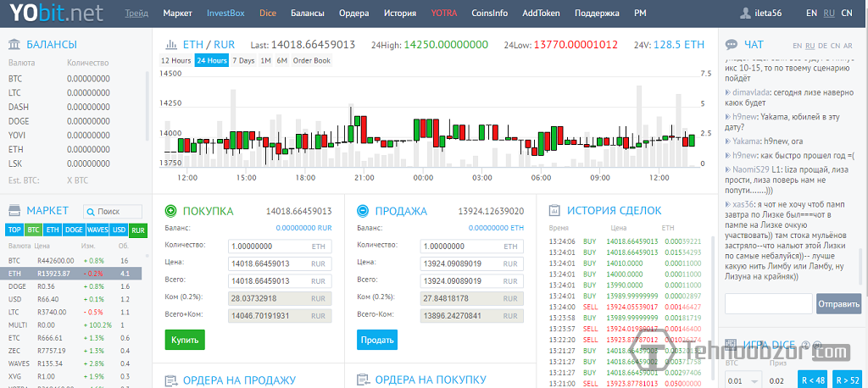Click the magnifier icon in market search

click(92, 212)
